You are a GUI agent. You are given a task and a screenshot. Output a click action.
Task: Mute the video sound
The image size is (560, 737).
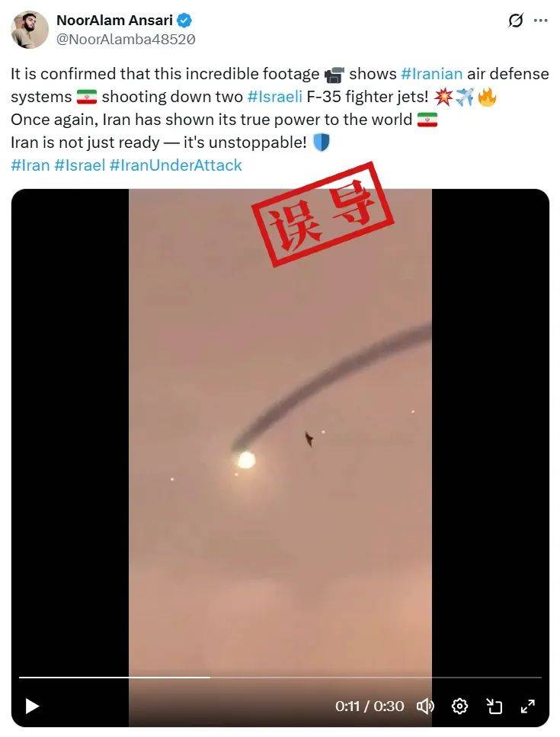coord(425,706)
